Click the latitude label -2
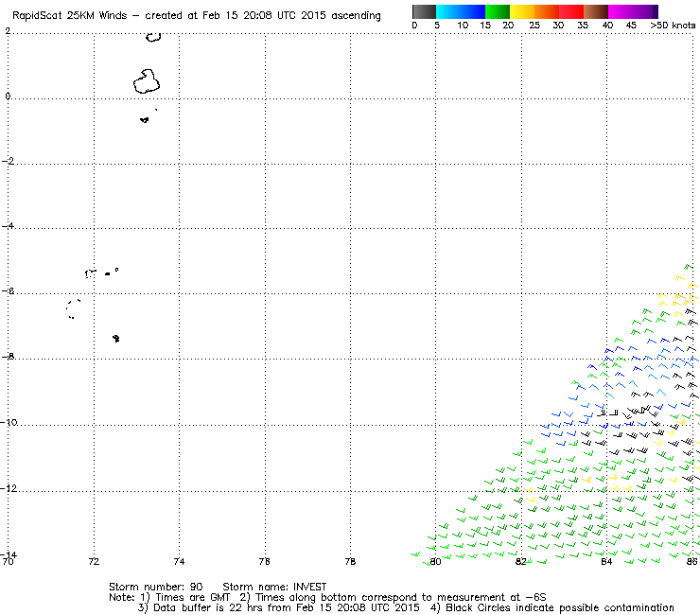The image size is (700, 615). point(8,161)
